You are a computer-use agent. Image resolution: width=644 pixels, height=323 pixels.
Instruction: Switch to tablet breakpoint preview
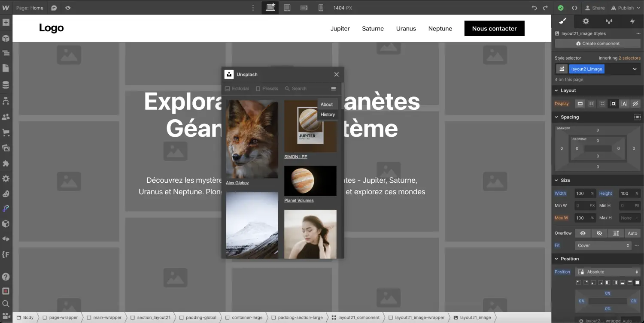point(287,8)
